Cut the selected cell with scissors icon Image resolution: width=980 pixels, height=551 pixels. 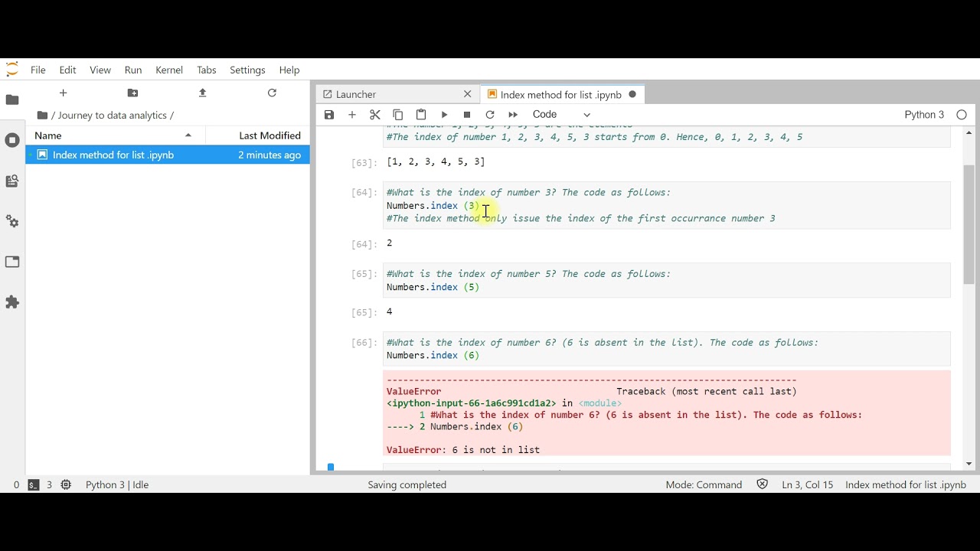coord(375,115)
